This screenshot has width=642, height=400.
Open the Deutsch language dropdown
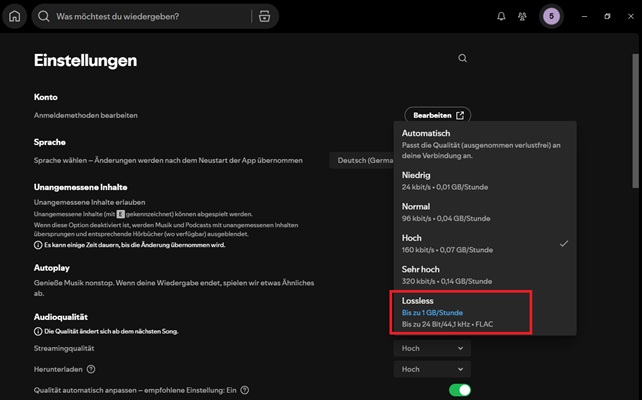click(360, 160)
